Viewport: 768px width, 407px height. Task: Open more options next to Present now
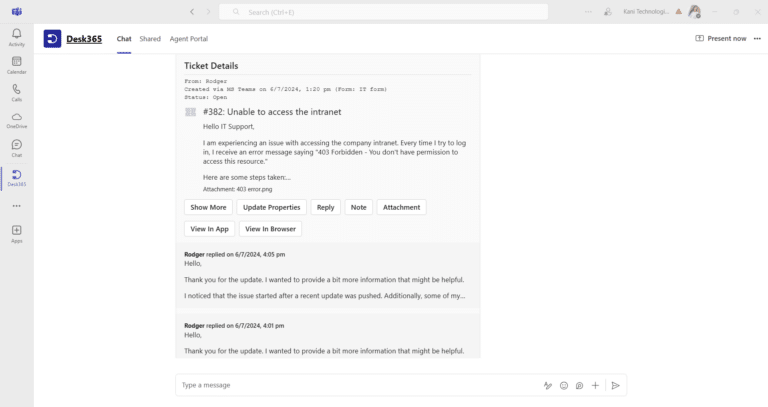pos(755,38)
